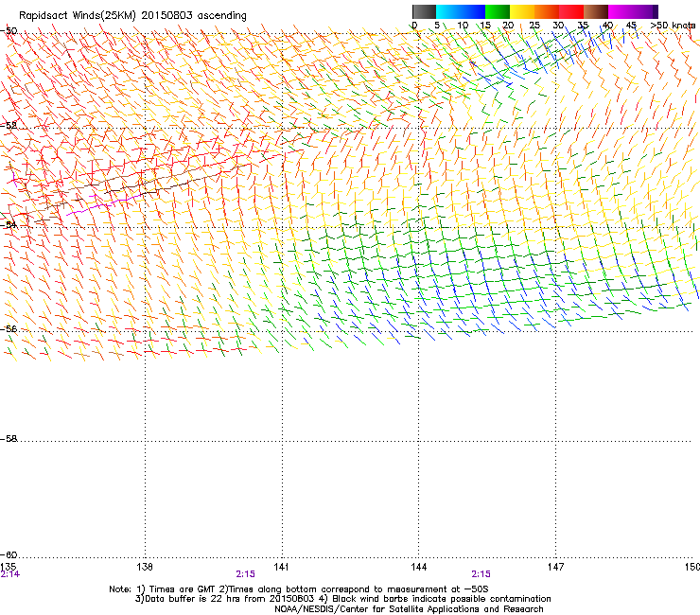Click the purple 2:15 label near 144
Image resolution: width=700 pixels, height=615 pixels.
[x=481, y=574]
